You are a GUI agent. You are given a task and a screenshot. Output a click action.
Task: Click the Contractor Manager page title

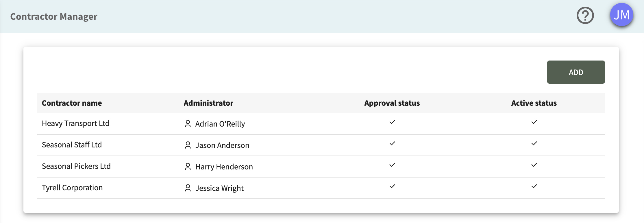click(54, 17)
